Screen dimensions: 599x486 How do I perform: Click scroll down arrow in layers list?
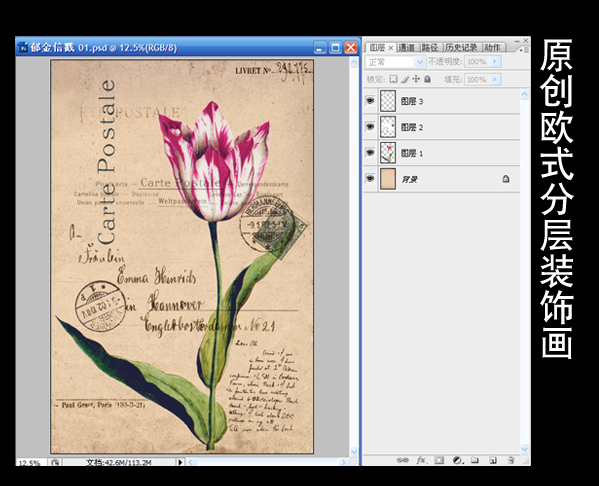525,449
